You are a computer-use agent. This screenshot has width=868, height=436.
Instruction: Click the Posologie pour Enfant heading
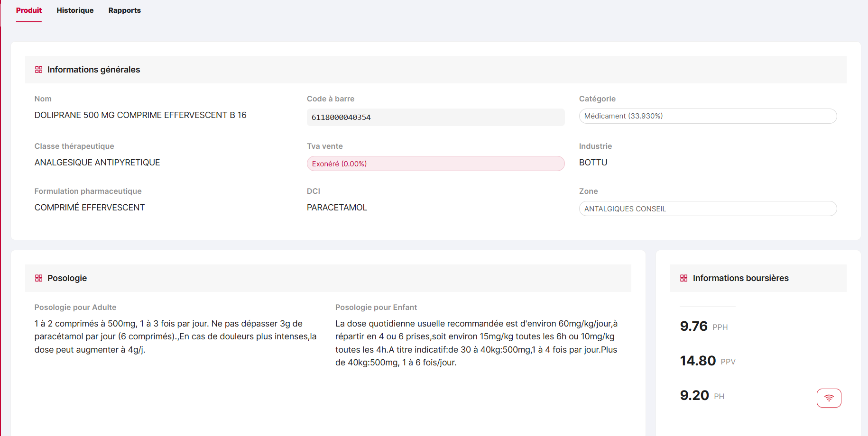pyautogui.click(x=376, y=307)
